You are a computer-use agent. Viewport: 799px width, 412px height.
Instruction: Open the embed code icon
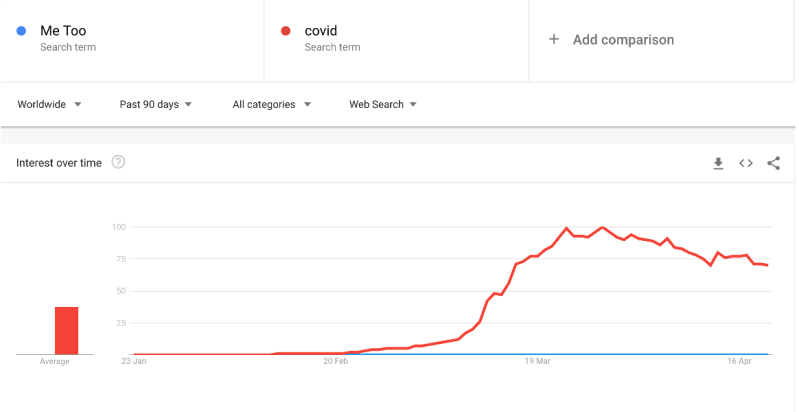745,163
